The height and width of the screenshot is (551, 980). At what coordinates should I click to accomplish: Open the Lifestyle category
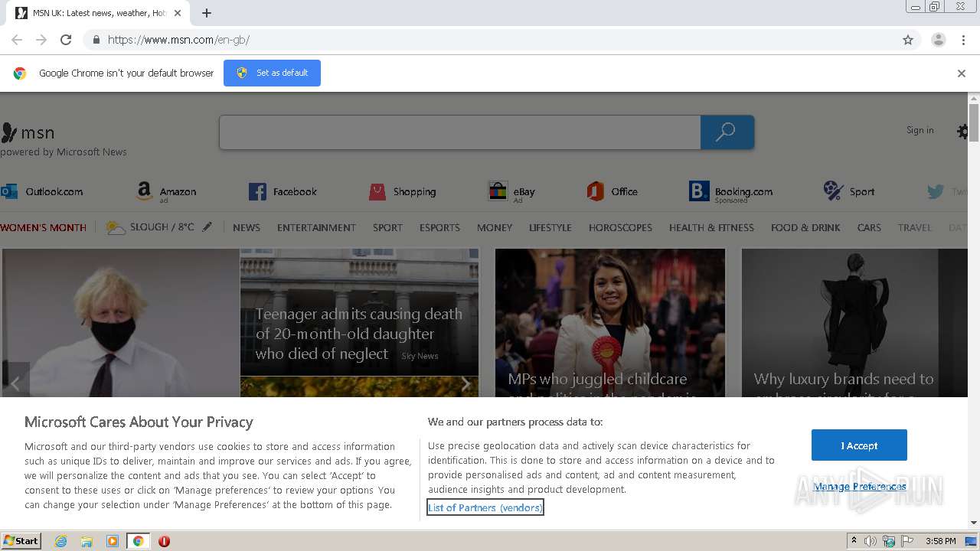[550, 227]
